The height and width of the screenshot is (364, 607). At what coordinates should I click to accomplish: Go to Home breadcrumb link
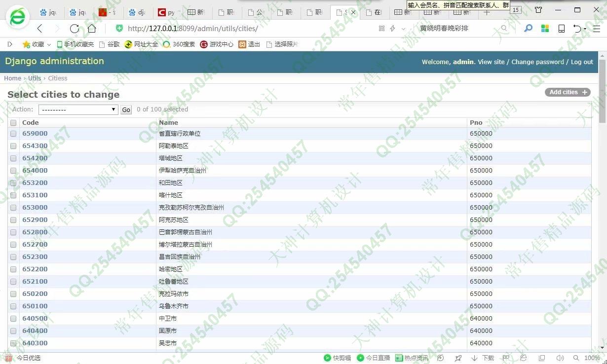(x=12, y=78)
